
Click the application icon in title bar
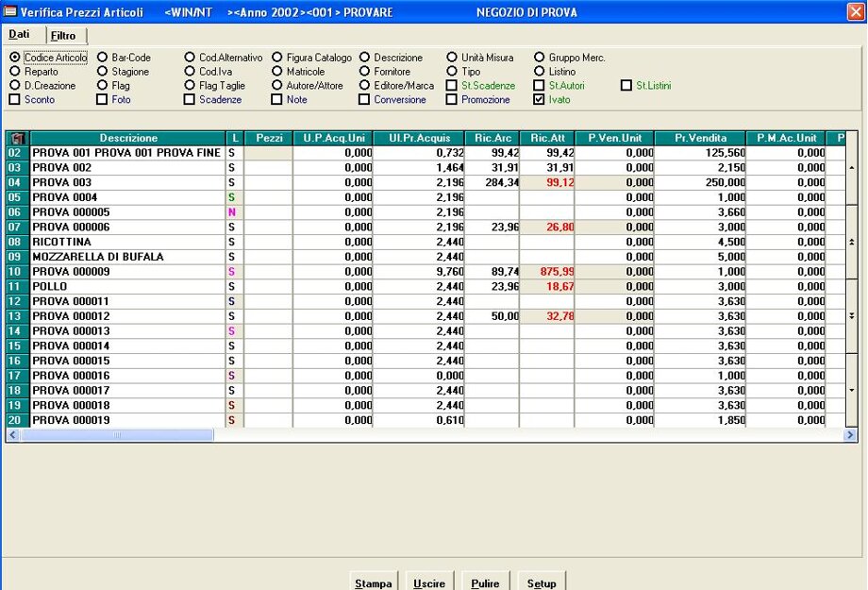click(x=10, y=12)
